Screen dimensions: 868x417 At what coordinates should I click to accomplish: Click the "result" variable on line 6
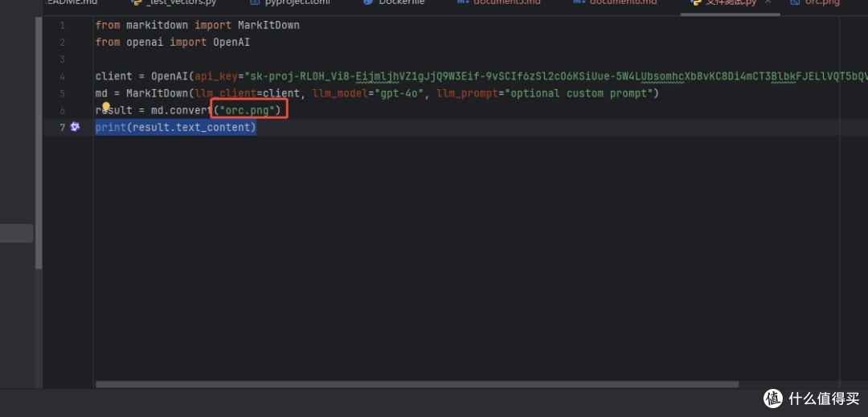[x=114, y=111]
